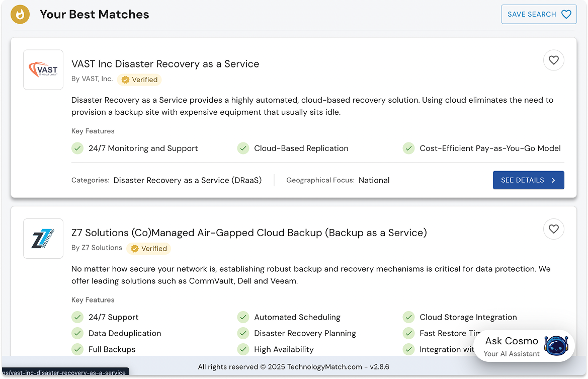Click the High Availability feature text
Image resolution: width=588 pixels, height=379 pixels.
(x=284, y=349)
